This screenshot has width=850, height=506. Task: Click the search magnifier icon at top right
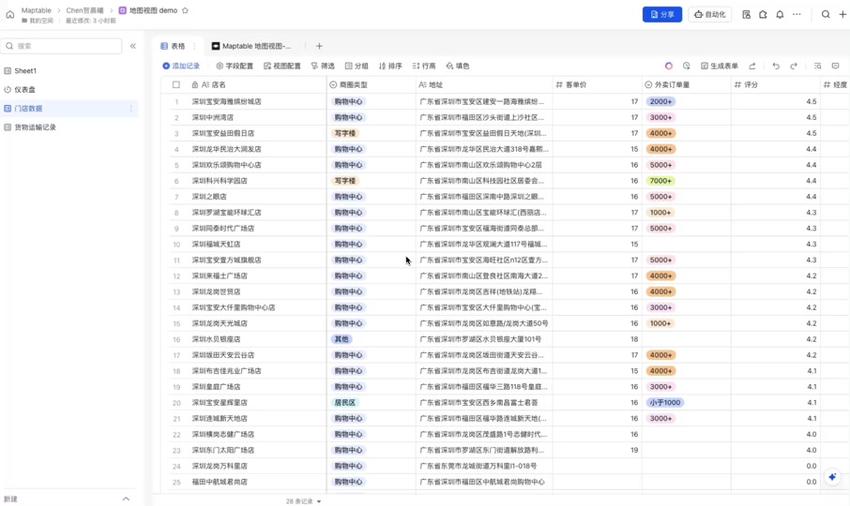click(826, 15)
